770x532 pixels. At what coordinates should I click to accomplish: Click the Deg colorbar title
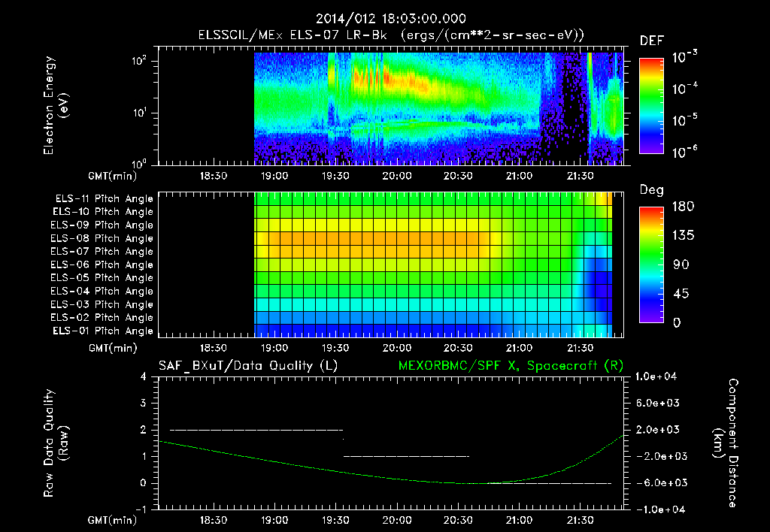click(652, 190)
